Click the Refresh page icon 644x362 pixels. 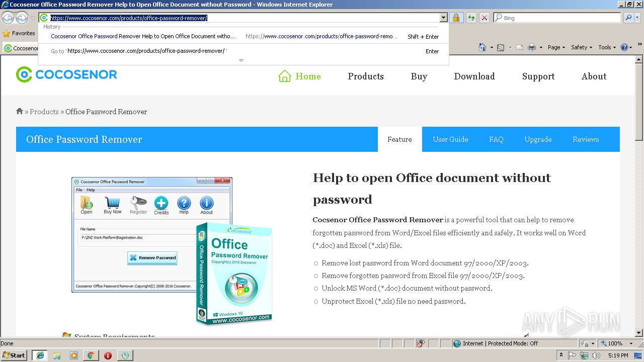tap(471, 18)
